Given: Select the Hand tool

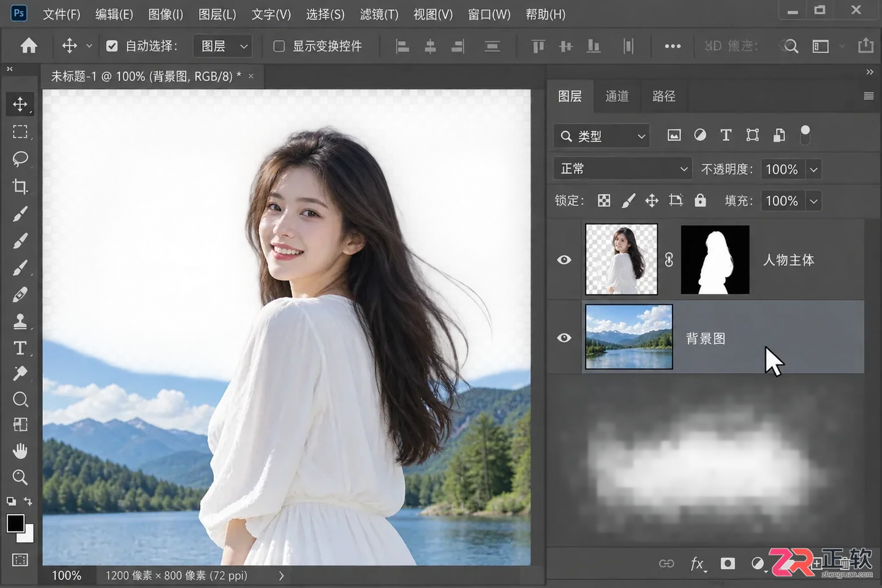Looking at the screenshot, I should 20,451.
